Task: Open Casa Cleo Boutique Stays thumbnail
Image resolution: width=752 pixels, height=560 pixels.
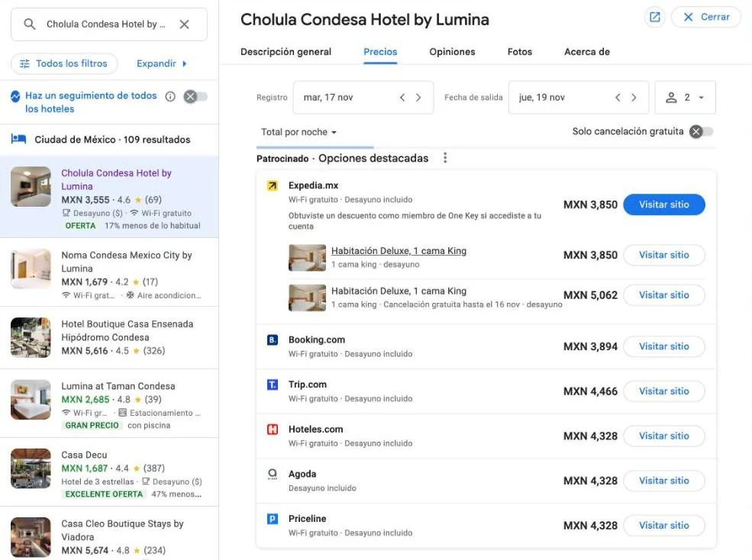Action: [31, 537]
